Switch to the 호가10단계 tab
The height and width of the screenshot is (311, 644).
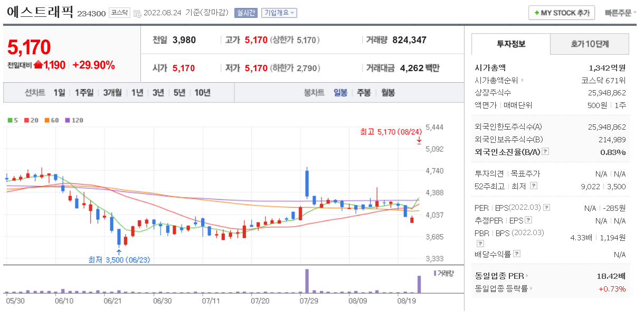point(590,44)
